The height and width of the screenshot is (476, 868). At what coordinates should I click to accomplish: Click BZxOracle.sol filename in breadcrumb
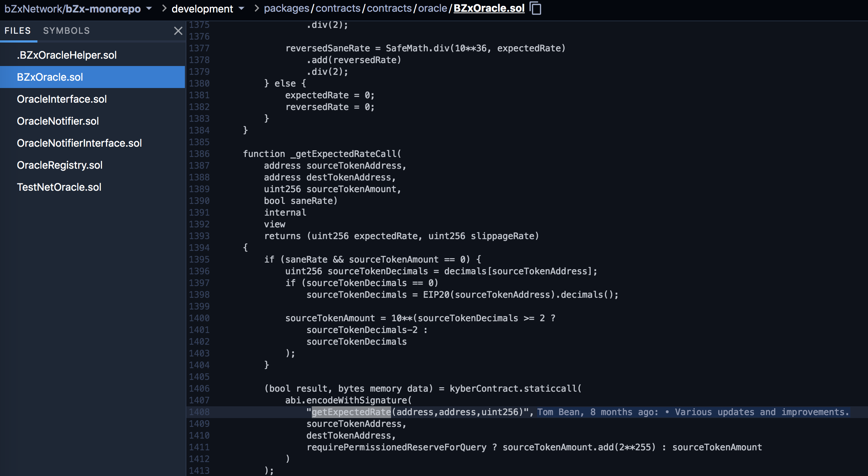coord(489,8)
